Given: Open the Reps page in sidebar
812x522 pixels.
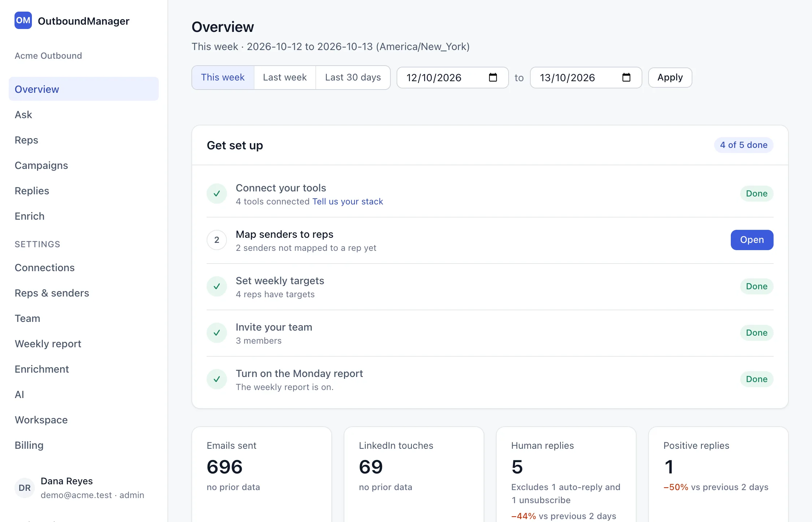Looking at the screenshot, I should (x=84, y=140).
